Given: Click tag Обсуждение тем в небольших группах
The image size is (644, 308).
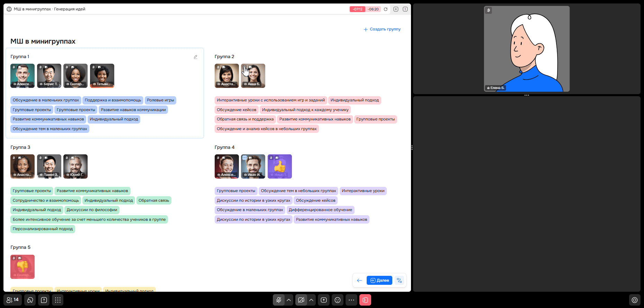Looking at the screenshot, I should [298, 191].
